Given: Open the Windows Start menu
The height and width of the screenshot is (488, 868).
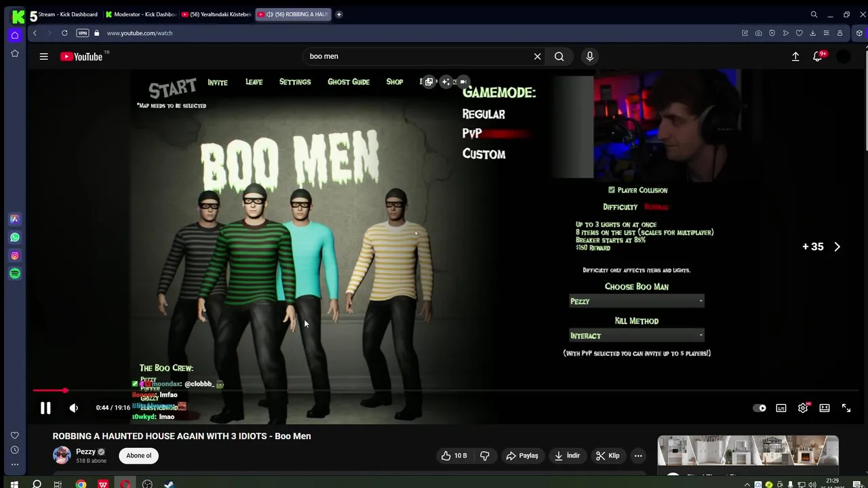Looking at the screenshot, I should [14, 484].
